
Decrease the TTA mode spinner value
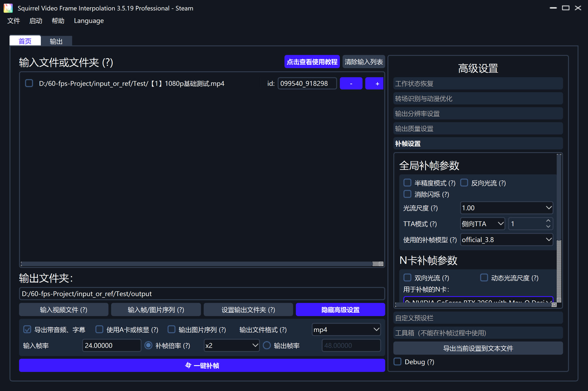pos(548,227)
